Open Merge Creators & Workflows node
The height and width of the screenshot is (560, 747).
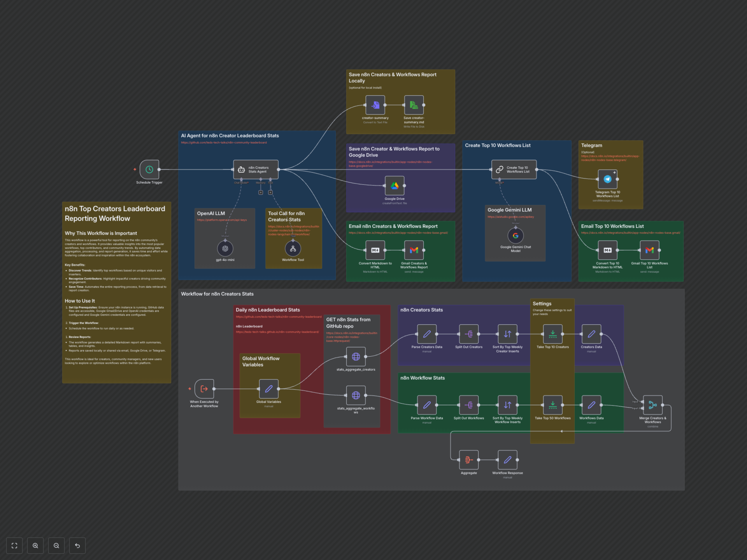(652, 405)
